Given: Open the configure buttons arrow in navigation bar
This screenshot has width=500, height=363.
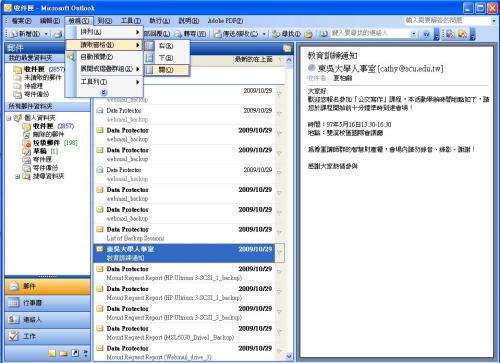Looking at the screenshot, I should point(86,353).
